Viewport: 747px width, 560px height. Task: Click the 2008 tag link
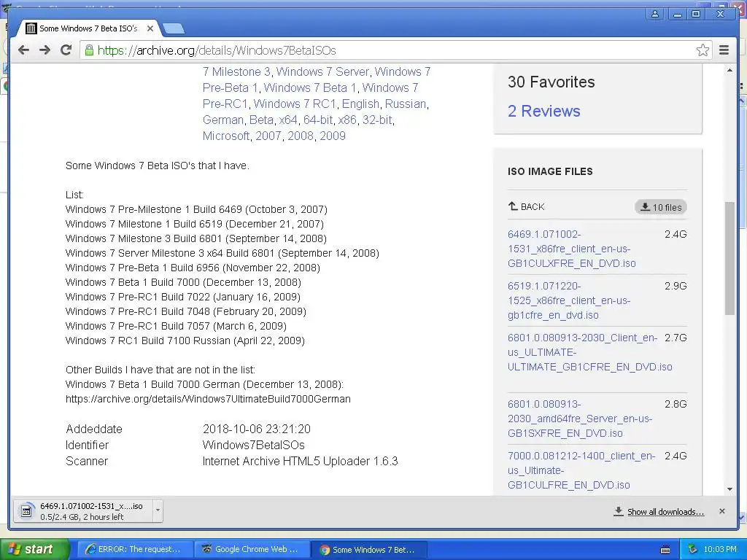(300, 136)
